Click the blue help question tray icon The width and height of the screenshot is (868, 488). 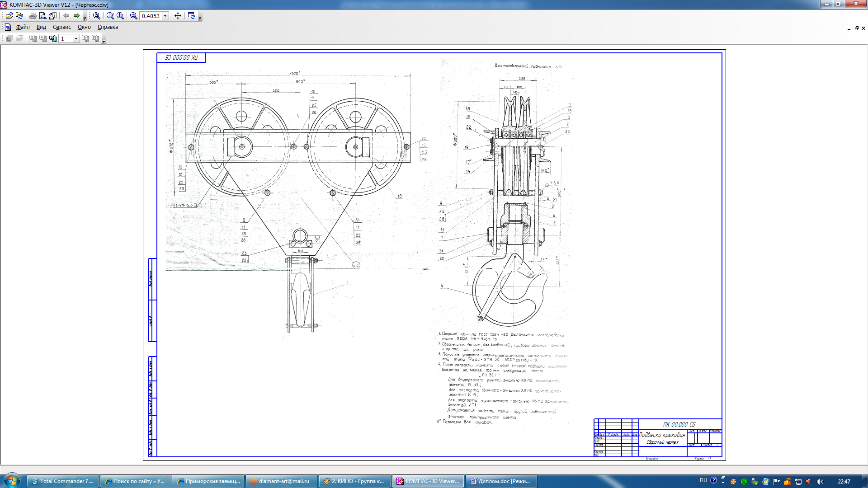tap(713, 481)
